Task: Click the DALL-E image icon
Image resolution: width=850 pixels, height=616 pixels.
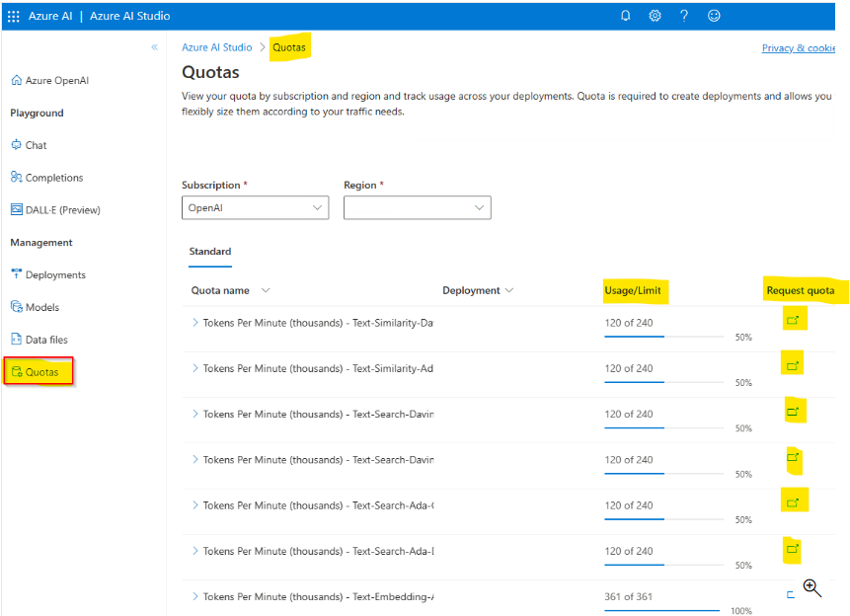Action: (17, 209)
